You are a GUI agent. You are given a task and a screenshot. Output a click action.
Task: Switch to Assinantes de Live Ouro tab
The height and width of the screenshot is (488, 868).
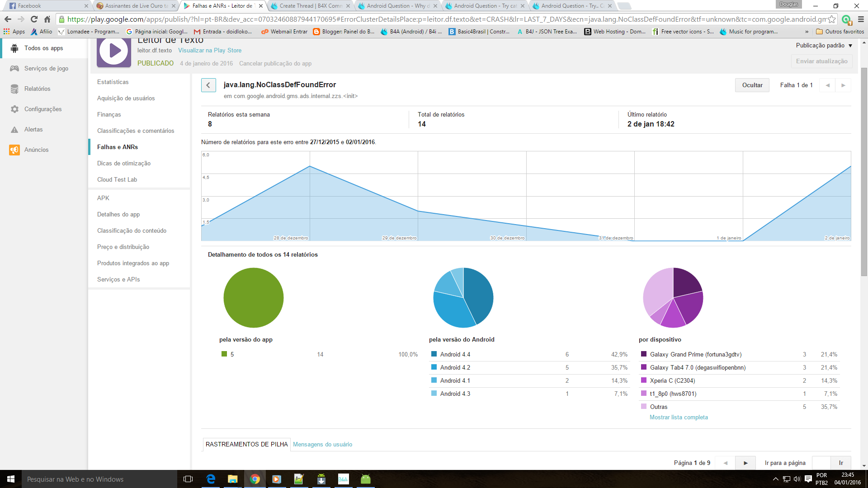[136, 6]
